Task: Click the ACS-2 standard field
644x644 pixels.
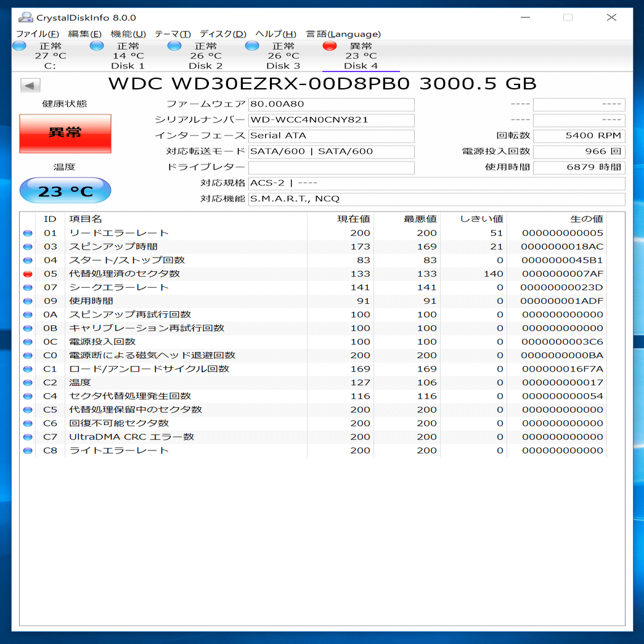Action: click(436, 183)
